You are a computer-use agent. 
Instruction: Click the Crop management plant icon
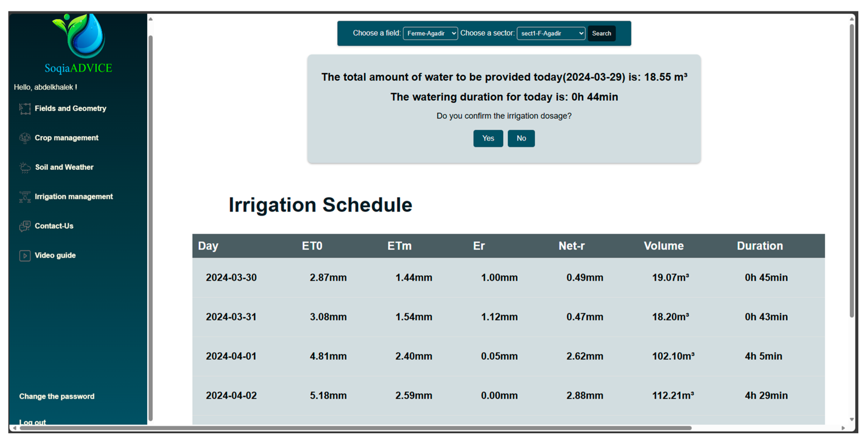(24, 138)
